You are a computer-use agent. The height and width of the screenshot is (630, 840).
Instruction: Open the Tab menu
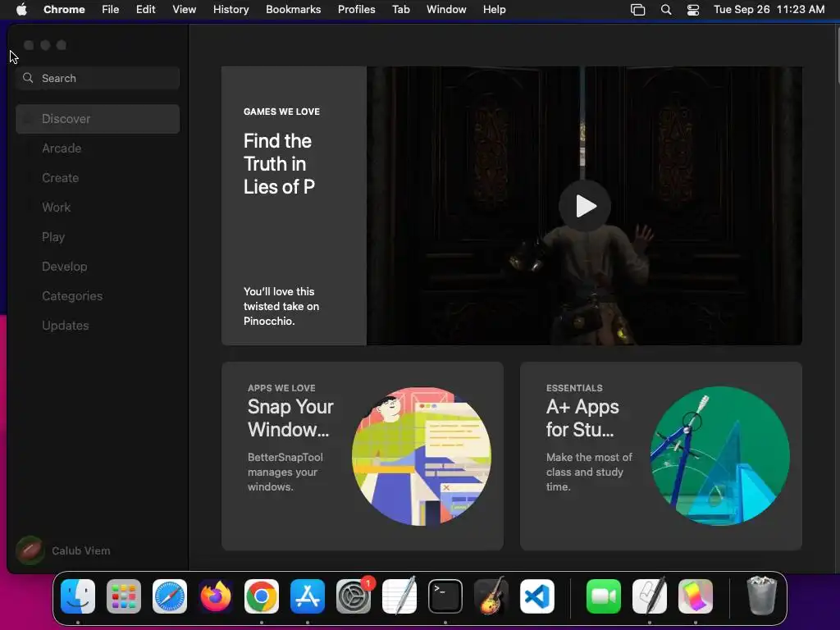coord(400,9)
